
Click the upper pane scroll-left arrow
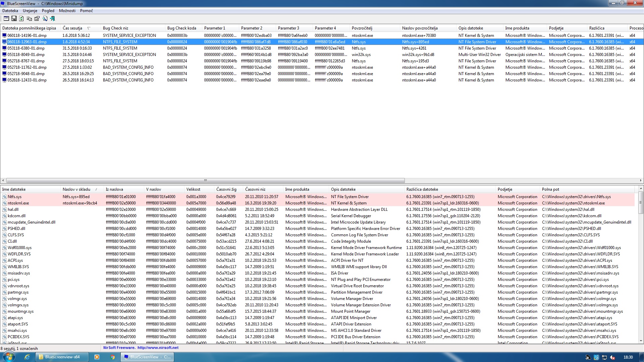pyautogui.click(x=3, y=180)
